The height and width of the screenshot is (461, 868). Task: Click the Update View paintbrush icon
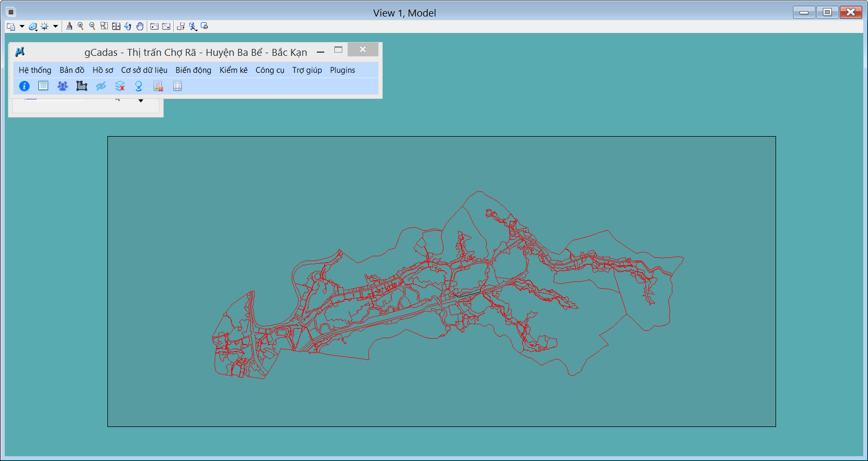[69, 26]
